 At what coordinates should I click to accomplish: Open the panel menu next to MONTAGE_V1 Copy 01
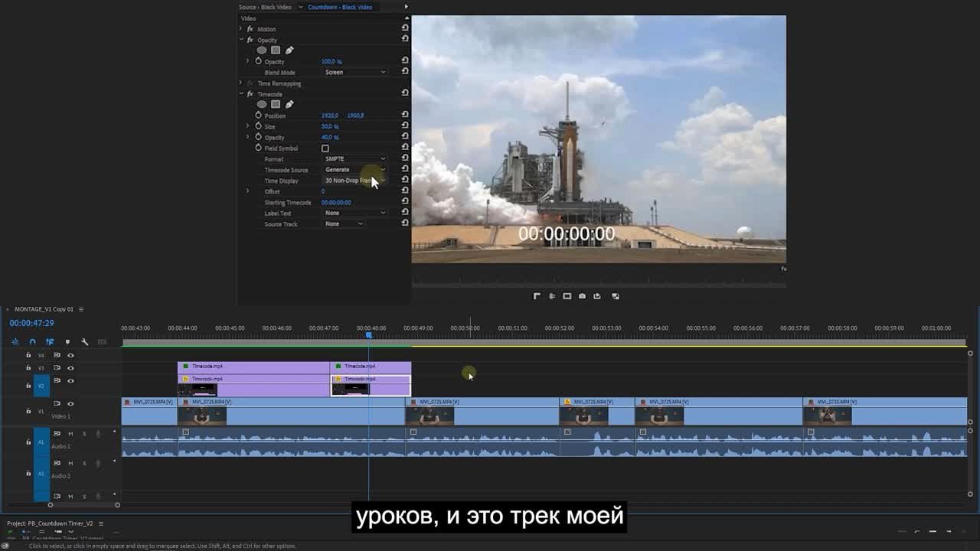pyautogui.click(x=82, y=309)
